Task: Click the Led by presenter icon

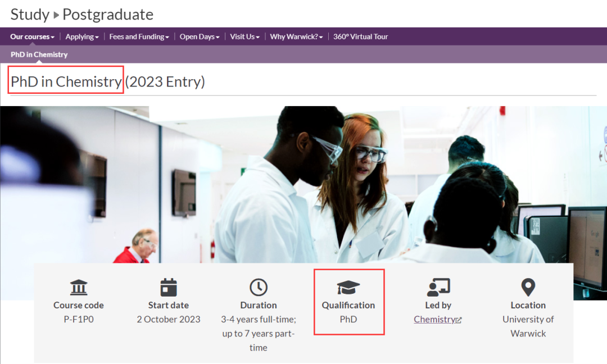Action: coord(438,287)
